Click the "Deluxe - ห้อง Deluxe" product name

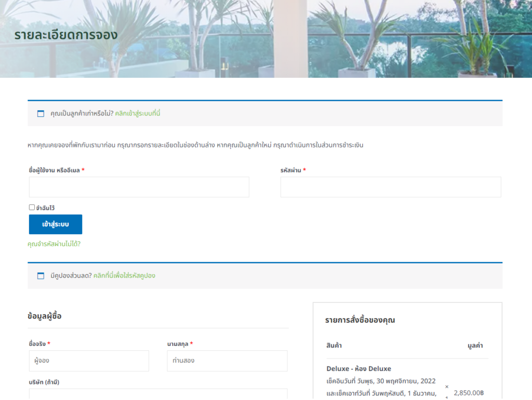358,369
